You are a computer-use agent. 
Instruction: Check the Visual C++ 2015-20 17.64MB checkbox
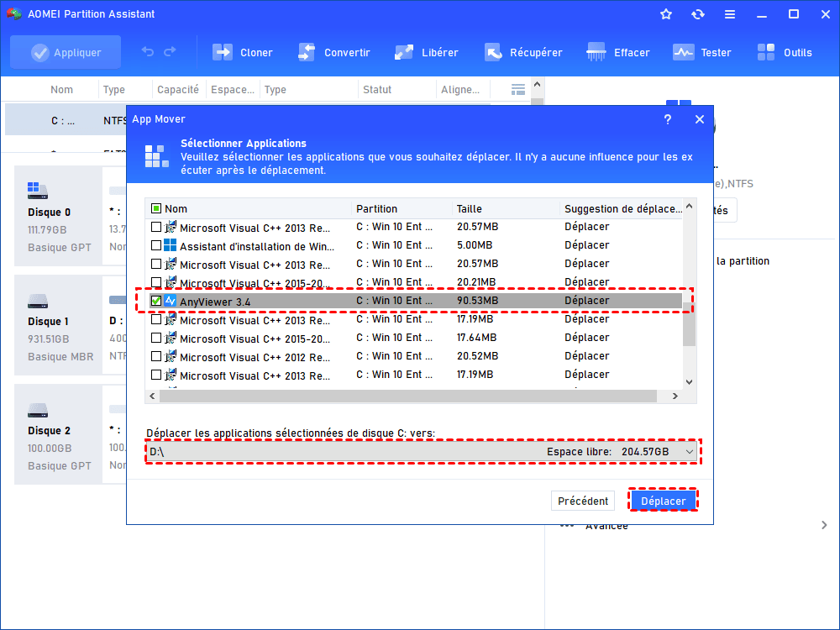click(x=156, y=338)
